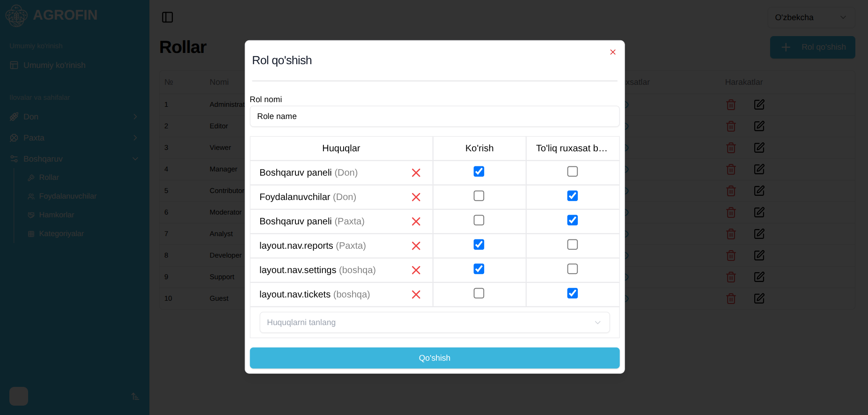
Task: Remove layout.nav.settings (boshqa) permission row
Action: click(416, 270)
